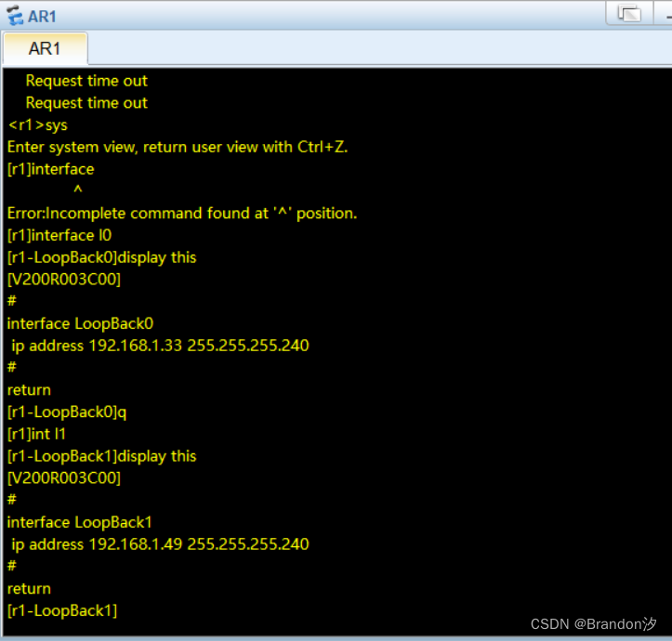Click the '<r1>sys' command line
The image size is (672, 641).
(x=38, y=125)
